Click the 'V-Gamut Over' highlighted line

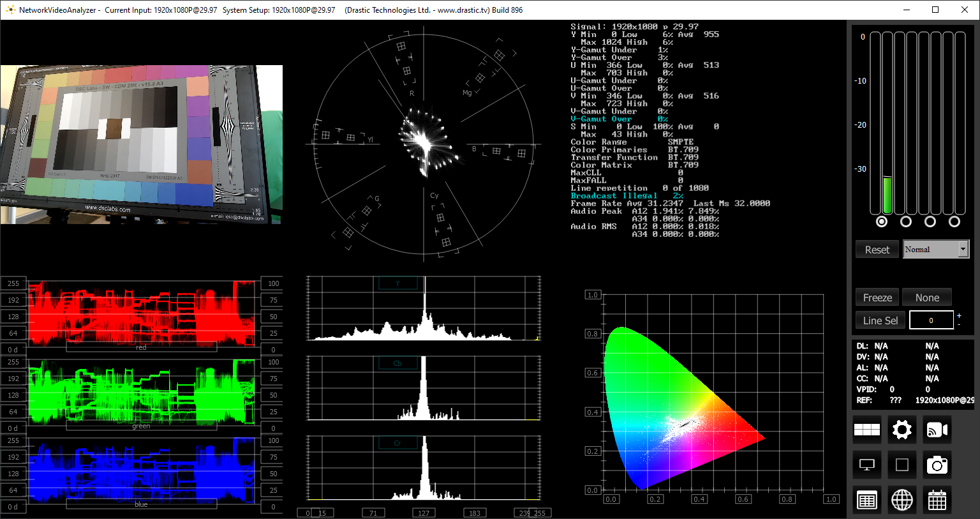(619, 119)
